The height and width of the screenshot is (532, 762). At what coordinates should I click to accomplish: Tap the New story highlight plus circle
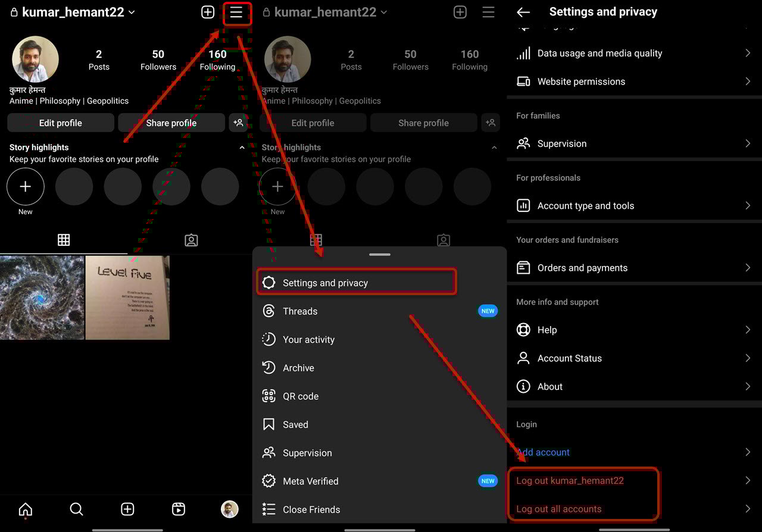pyautogui.click(x=25, y=186)
